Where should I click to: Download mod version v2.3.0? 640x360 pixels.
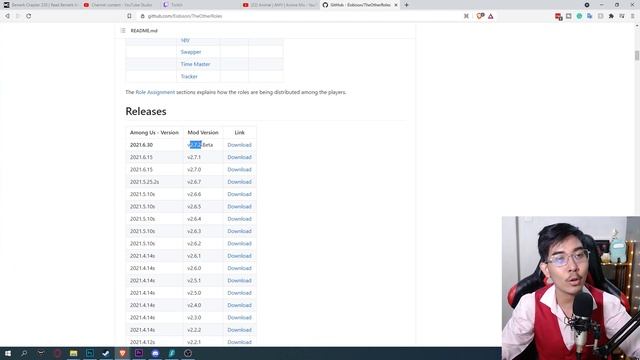239,318
